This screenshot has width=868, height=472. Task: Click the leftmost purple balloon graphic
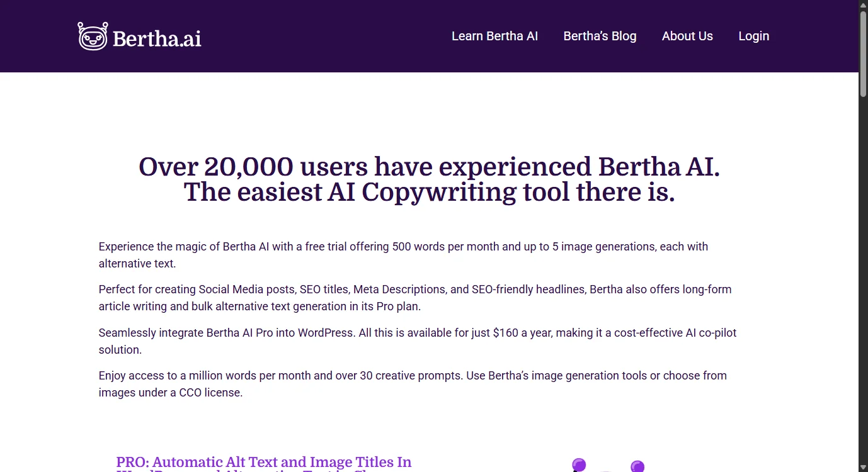579,464
